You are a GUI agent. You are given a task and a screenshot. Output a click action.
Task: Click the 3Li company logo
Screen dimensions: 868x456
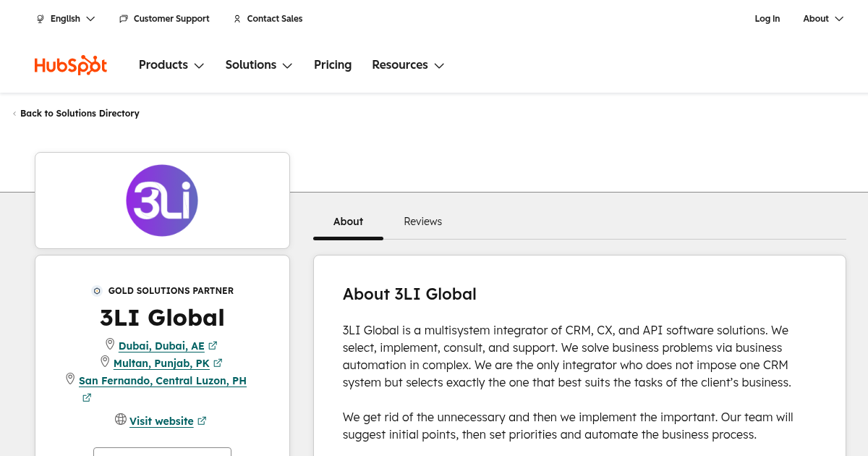[162, 200]
